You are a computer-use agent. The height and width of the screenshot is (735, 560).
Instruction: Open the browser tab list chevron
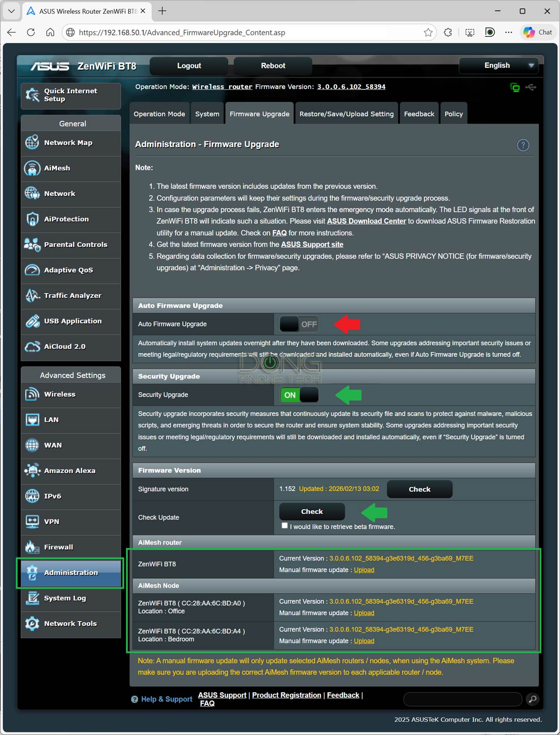point(11,11)
